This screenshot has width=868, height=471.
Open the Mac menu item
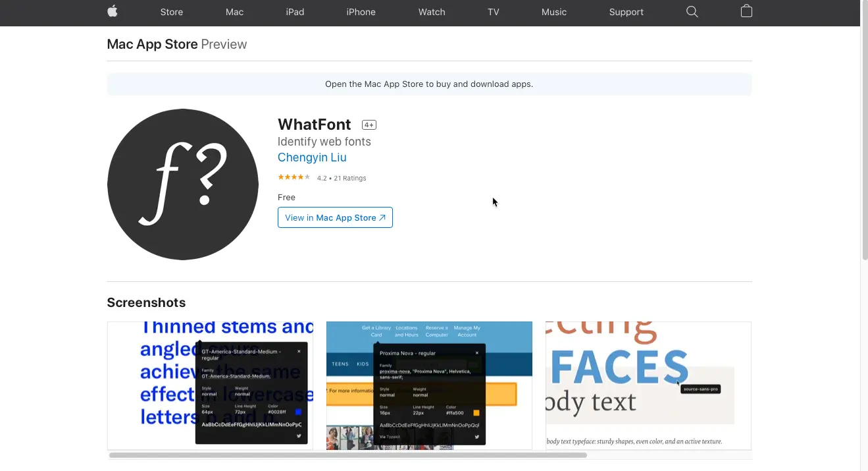point(234,12)
